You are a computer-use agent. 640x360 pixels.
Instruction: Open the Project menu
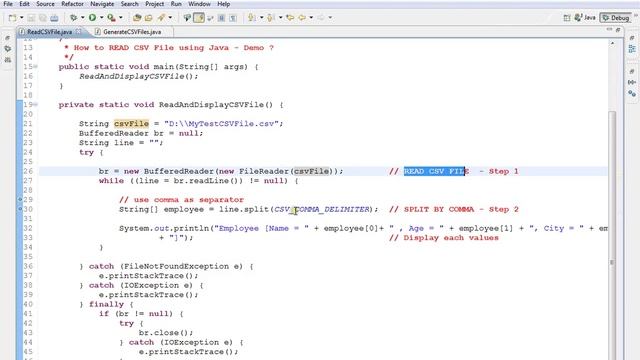(155, 4)
